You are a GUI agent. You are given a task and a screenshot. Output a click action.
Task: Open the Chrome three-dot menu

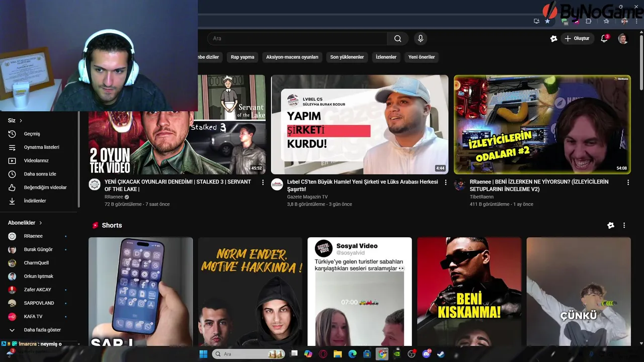637,21
